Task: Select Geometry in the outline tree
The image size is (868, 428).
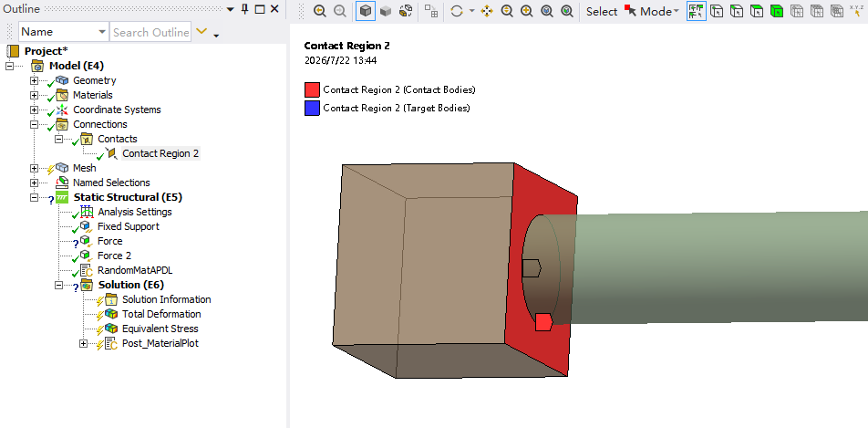Action: point(95,80)
